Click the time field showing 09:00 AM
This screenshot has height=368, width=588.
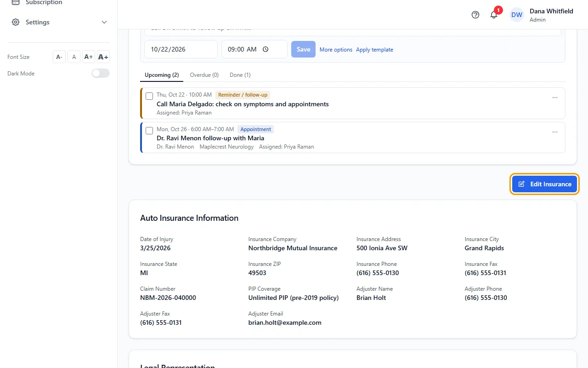[254, 49]
